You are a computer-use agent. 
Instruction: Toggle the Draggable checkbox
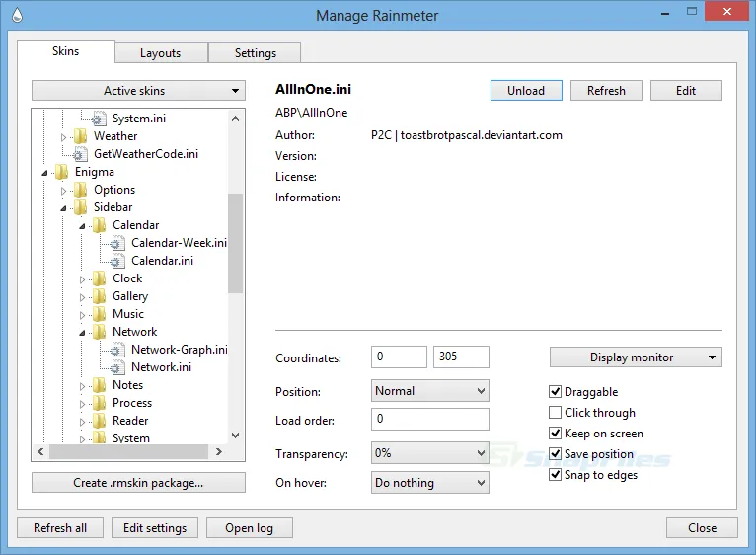click(555, 391)
